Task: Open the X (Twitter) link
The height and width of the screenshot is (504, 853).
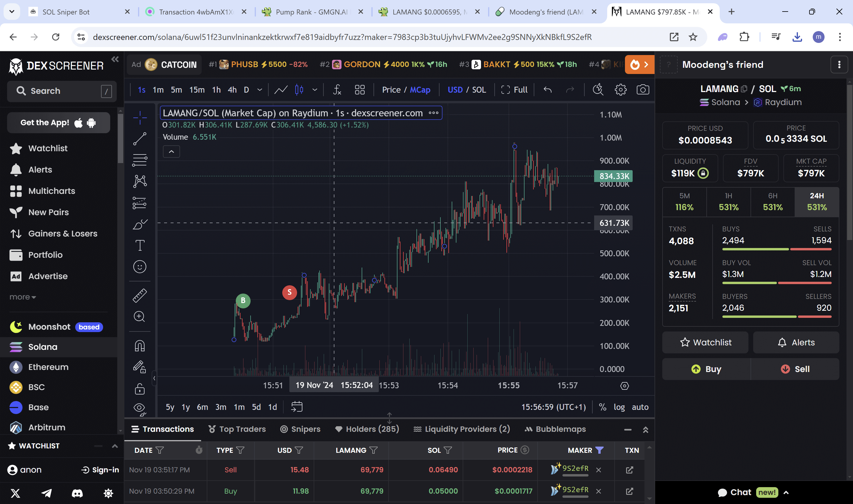Action: click(15, 493)
